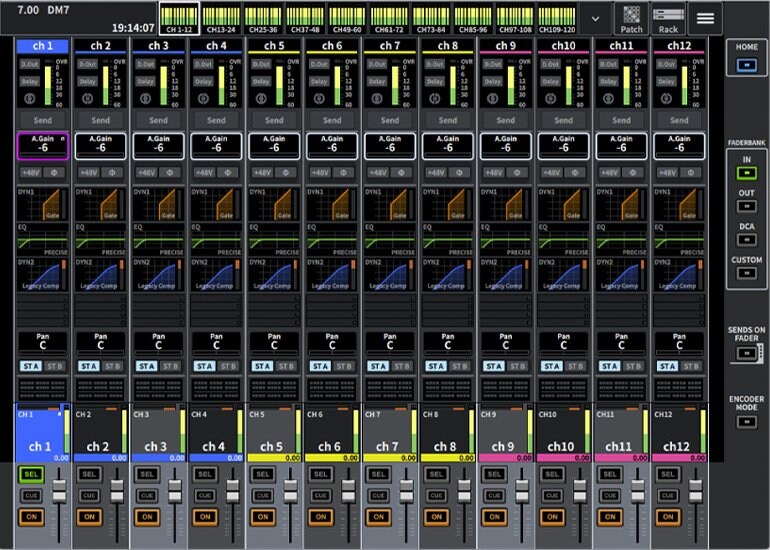Select the ch 7 name header
770x550 pixels.
390,46
